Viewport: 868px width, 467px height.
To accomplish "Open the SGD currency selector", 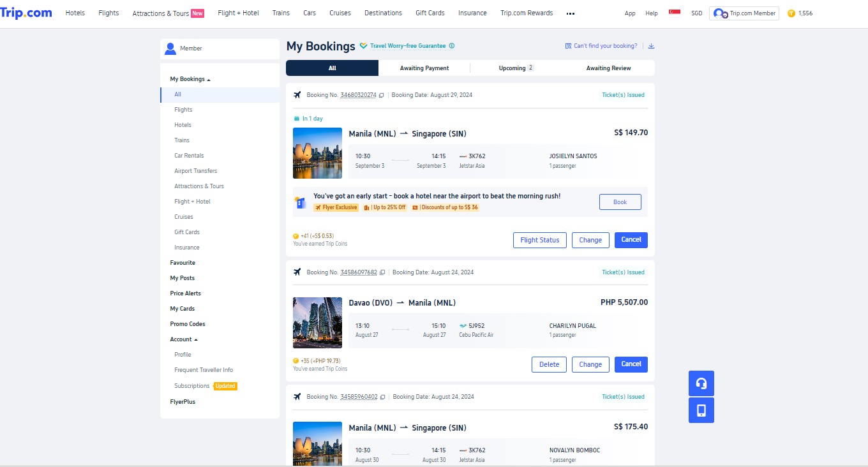I will pos(697,13).
